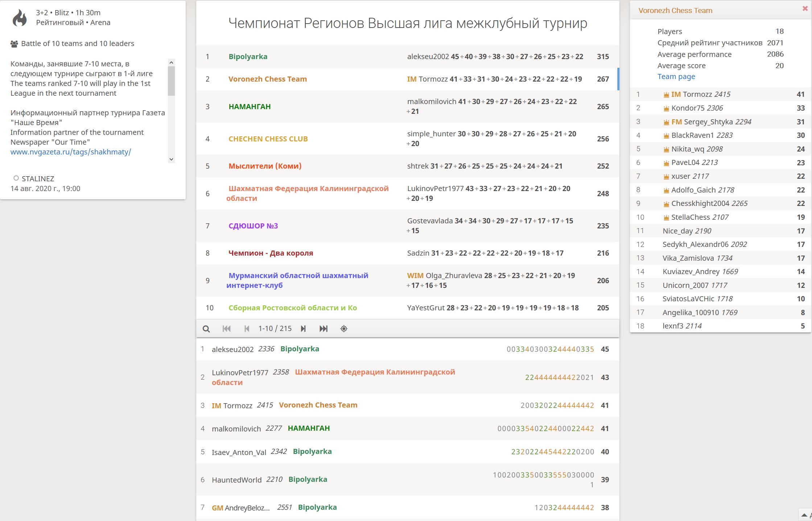This screenshot has width=812, height=521.
Task: Select Kuviazev_Andrey 1669 in team panel
Action: click(721, 272)
